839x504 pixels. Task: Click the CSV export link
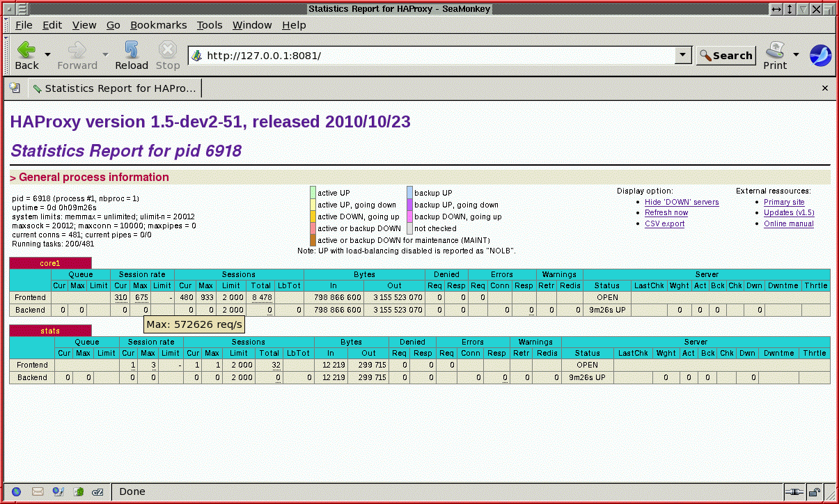664,223
